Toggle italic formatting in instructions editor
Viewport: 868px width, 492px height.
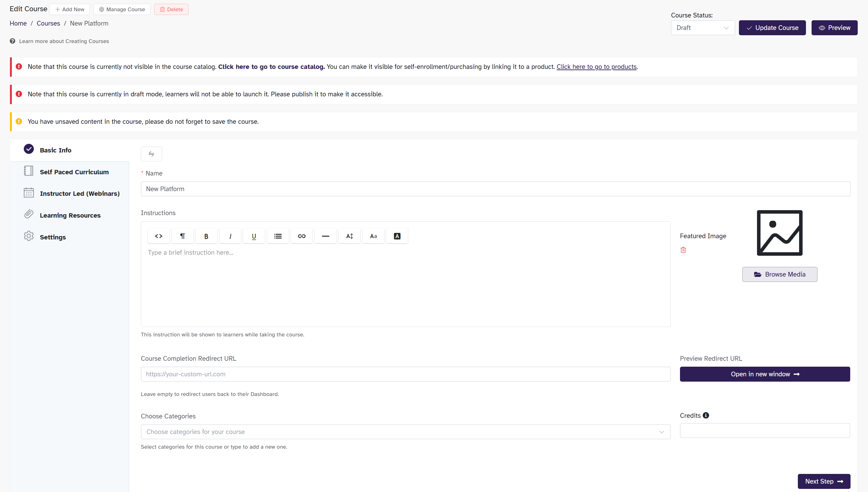pyautogui.click(x=230, y=236)
